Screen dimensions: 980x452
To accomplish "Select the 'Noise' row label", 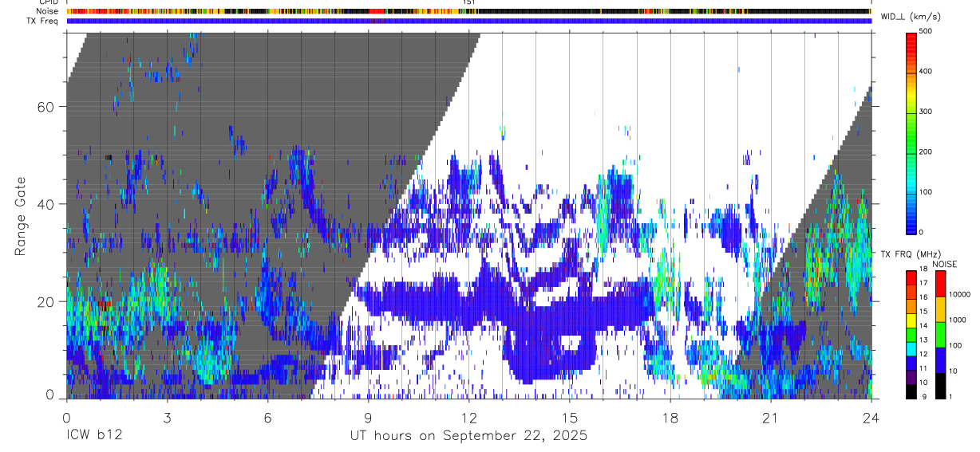I will (x=47, y=11).
